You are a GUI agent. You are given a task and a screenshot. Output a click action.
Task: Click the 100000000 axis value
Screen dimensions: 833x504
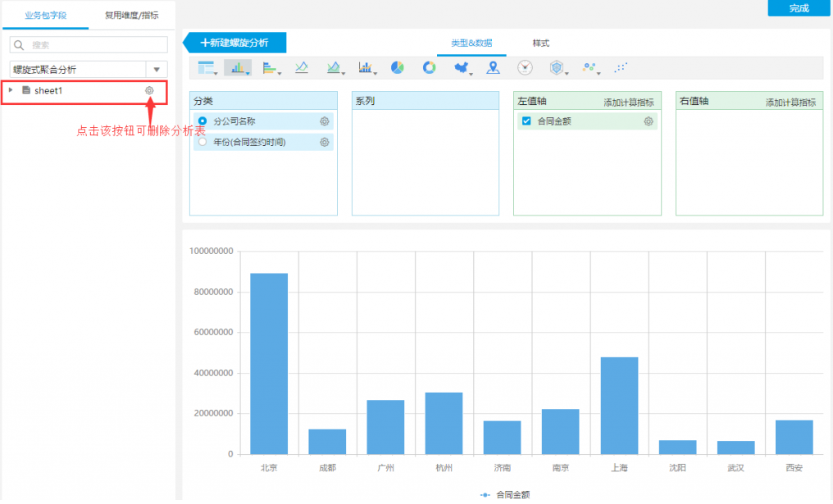pyautogui.click(x=211, y=252)
